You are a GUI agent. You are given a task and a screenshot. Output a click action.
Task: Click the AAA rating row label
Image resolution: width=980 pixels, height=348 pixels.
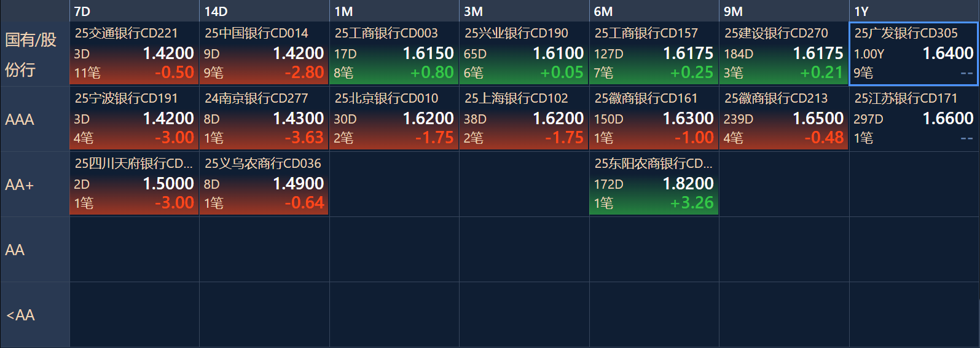34,119
